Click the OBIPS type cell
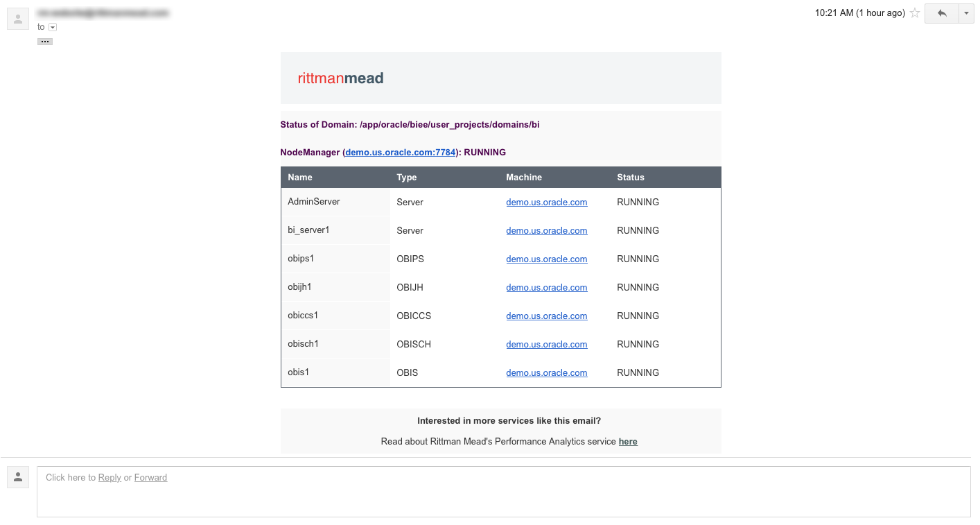This screenshot has height=525, width=980. (x=410, y=259)
